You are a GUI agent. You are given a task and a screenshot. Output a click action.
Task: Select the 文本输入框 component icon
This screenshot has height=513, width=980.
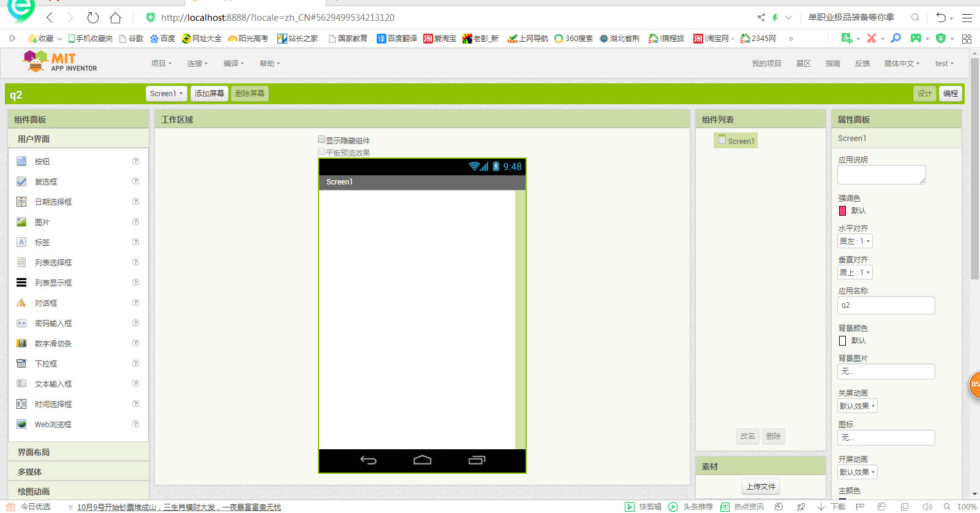pos(21,384)
